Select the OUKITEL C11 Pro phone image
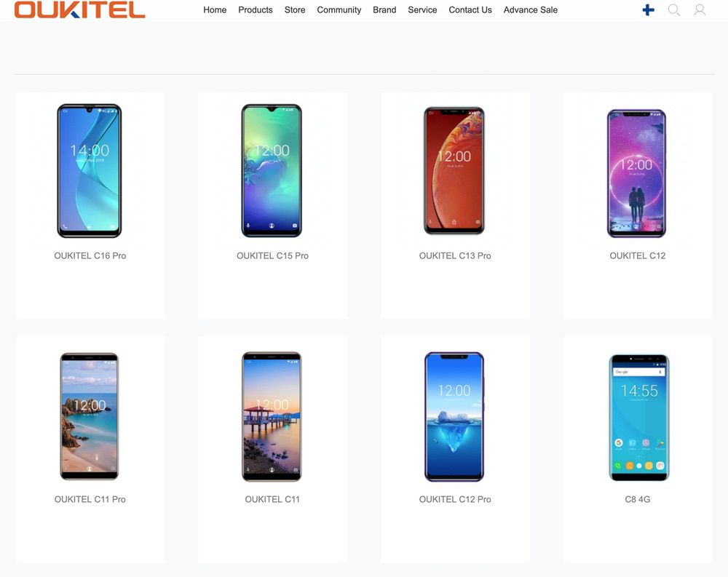 coord(90,416)
